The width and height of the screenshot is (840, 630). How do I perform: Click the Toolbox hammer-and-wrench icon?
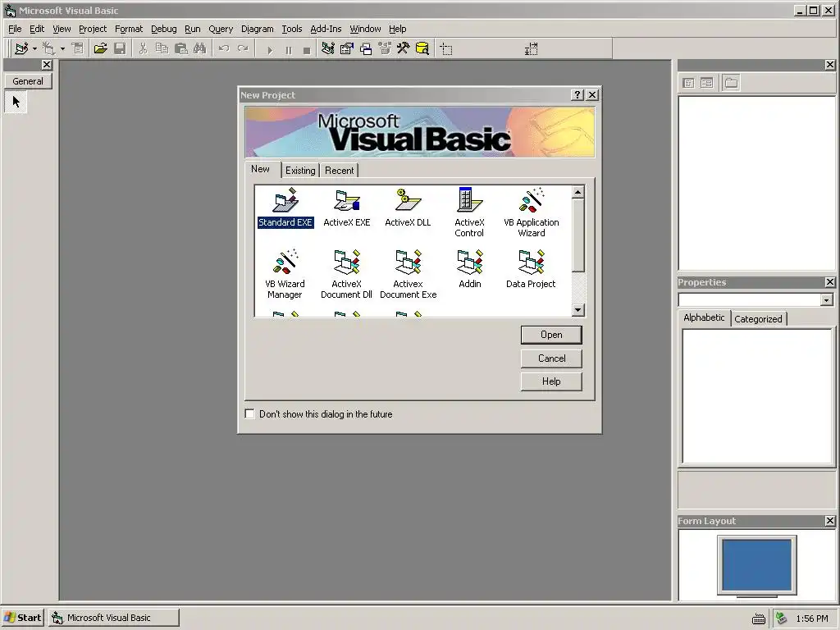point(404,48)
